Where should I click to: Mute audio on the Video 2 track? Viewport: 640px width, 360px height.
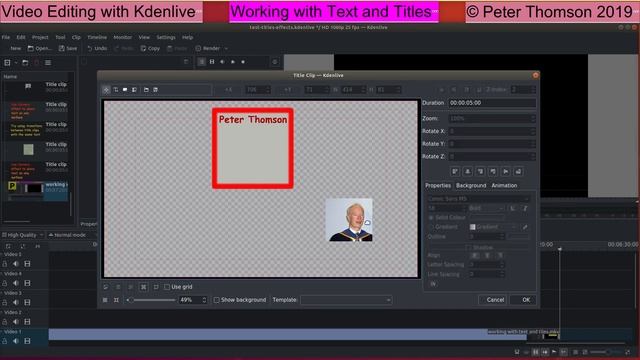(x=16, y=322)
